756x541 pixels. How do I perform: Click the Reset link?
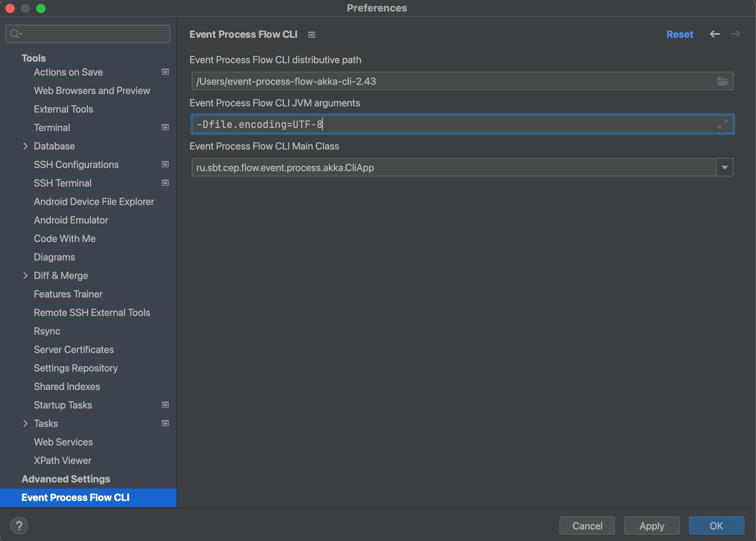(x=680, y=34)
